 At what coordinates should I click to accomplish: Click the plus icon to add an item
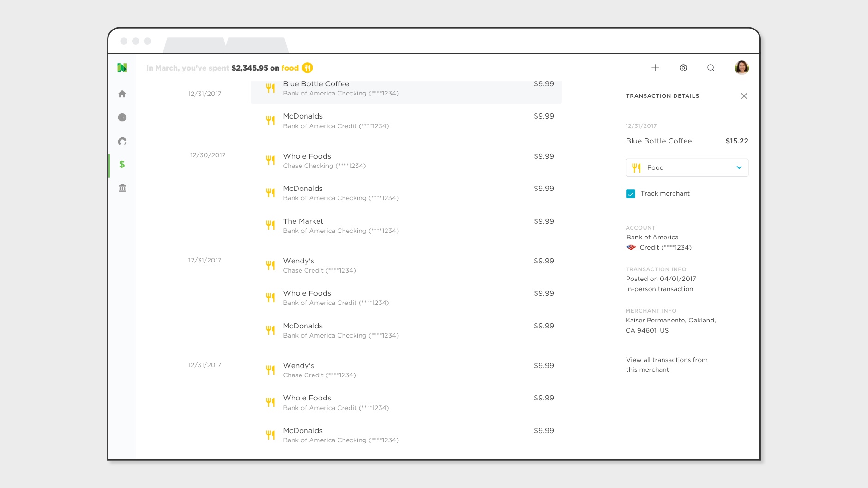pos(655,68)
